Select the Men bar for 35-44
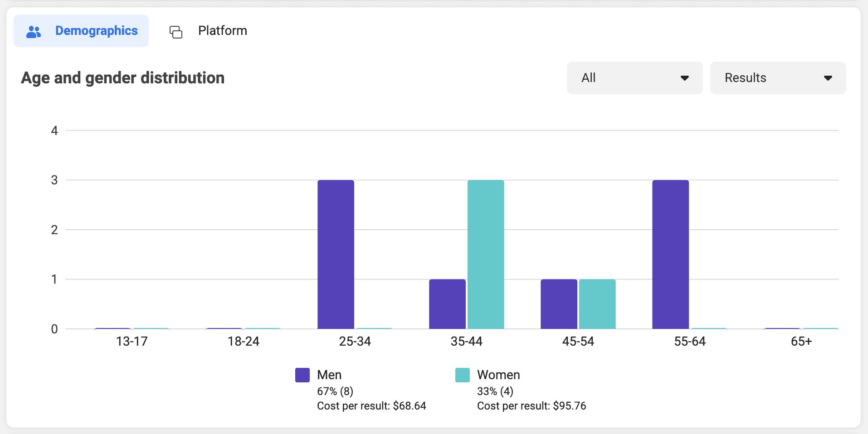The width and height of the screenshot is (868, 434). pyautogui.click(x=447, y=304)
